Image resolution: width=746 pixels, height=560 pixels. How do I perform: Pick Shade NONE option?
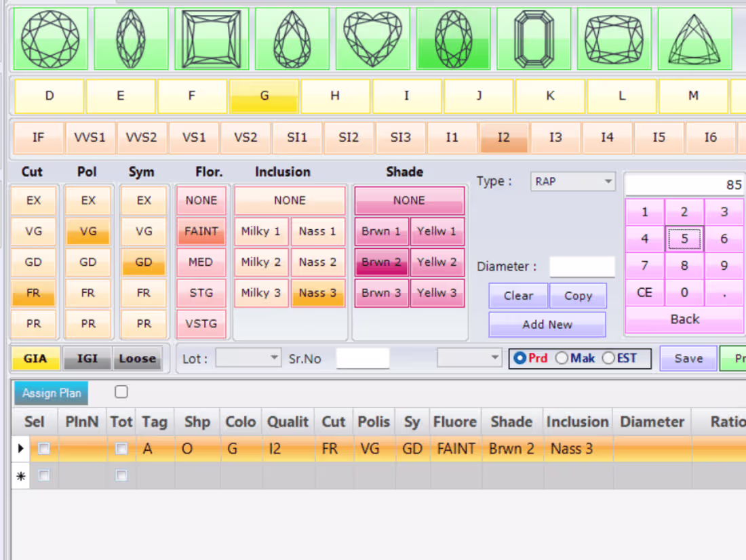409,200
